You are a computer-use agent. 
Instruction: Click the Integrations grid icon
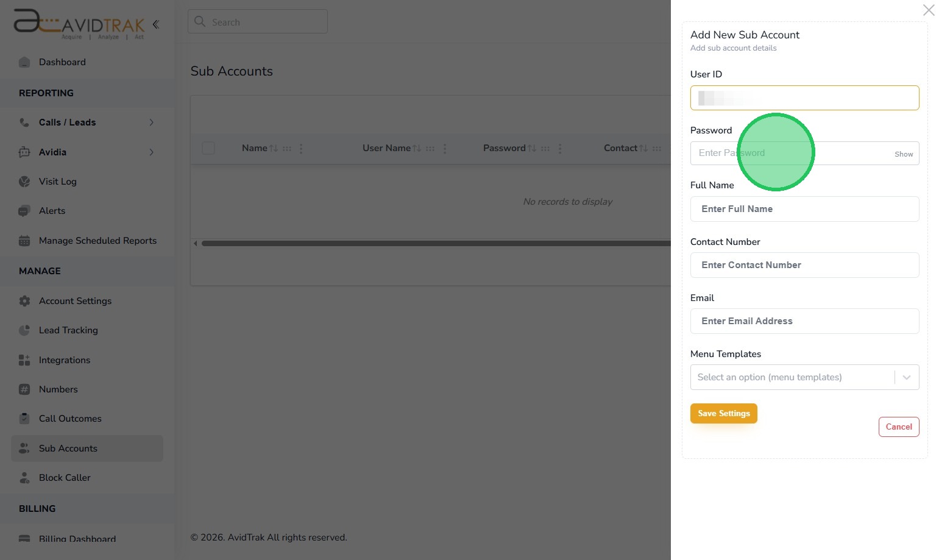(x=24, y=360)
